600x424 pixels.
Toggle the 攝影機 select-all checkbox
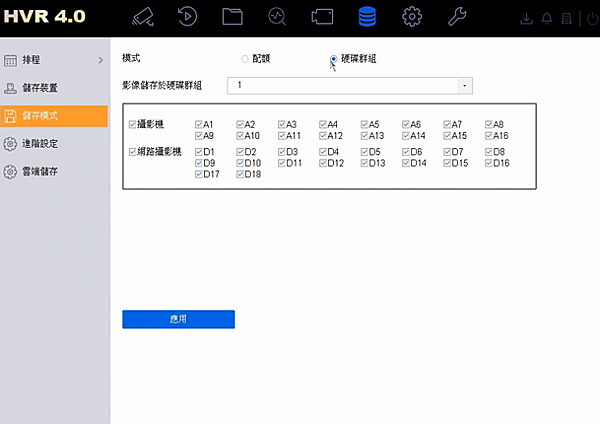(132, 124)
